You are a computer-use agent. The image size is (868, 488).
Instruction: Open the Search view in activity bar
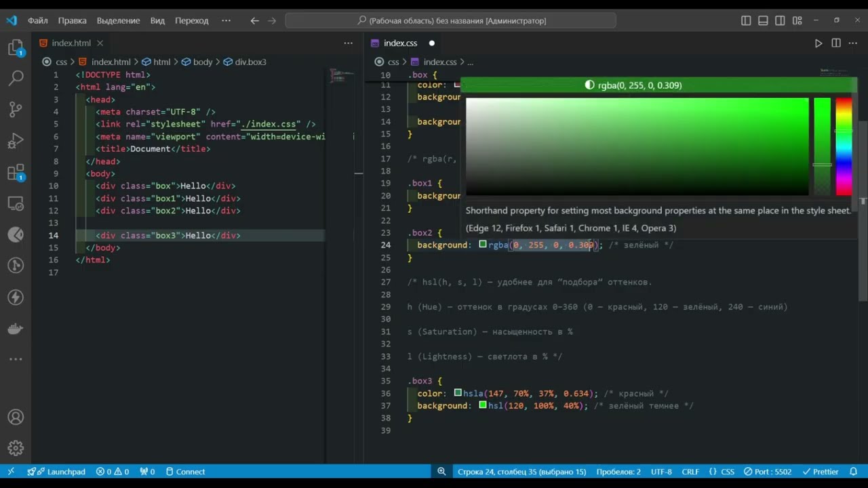coord(16,78)
